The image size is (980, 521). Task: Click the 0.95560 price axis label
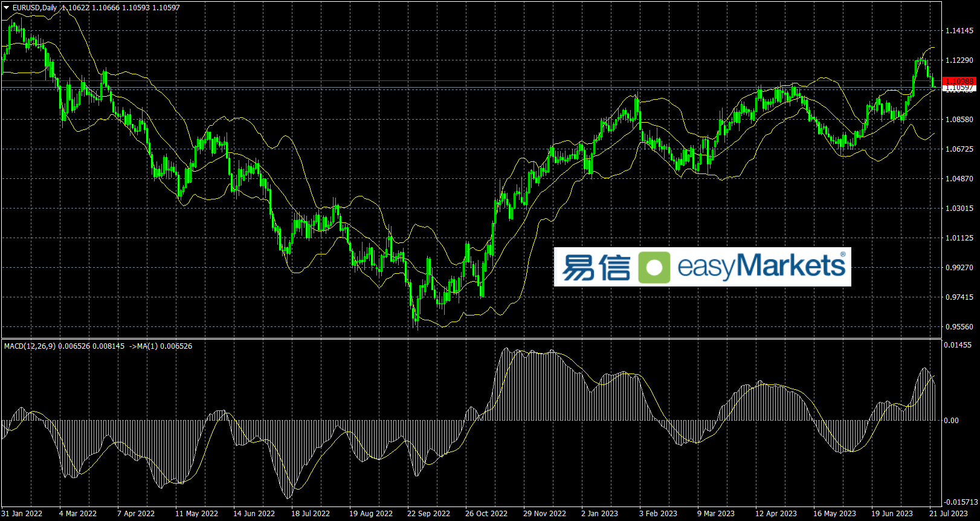959,327
